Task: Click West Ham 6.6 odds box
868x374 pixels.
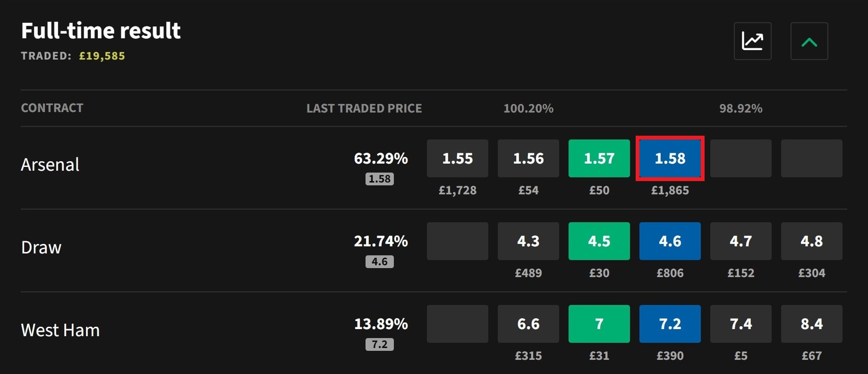Action: click(x=528, y=324)
